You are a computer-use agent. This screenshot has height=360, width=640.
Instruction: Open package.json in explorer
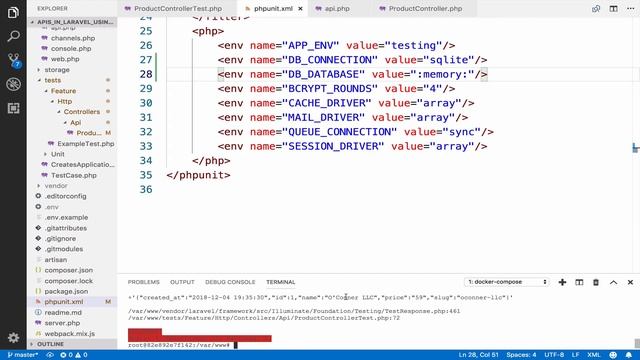pyautogui.click(x=66, y=291)
